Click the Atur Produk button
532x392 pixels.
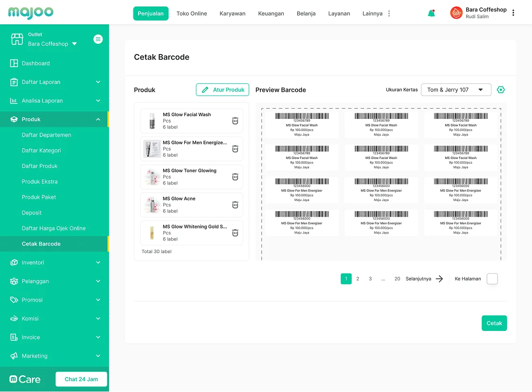pos(223,90)
